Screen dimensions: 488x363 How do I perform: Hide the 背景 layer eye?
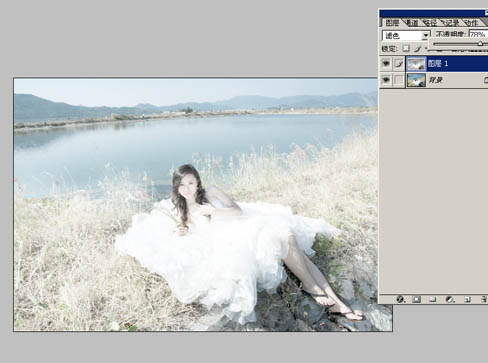pyautogui.click(x=386, y=80)
